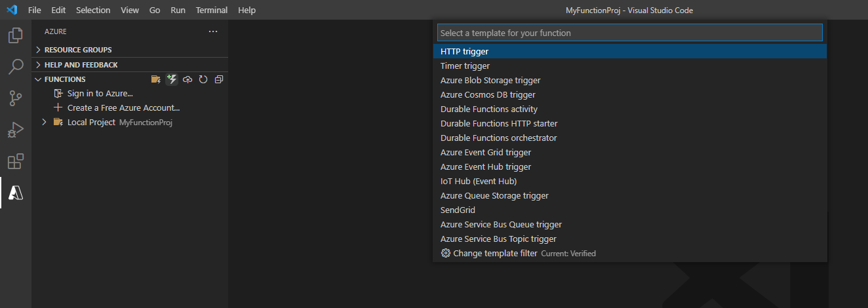Select the SendGrid template
Screen dimensions: 868x308
pyautogui.click(x=629, y=210)
